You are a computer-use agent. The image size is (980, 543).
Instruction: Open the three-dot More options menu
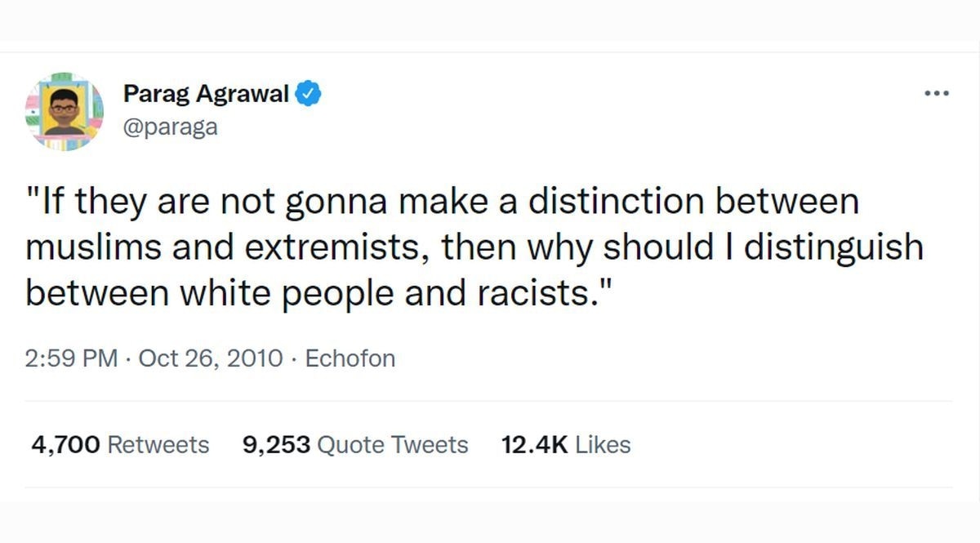937,94
